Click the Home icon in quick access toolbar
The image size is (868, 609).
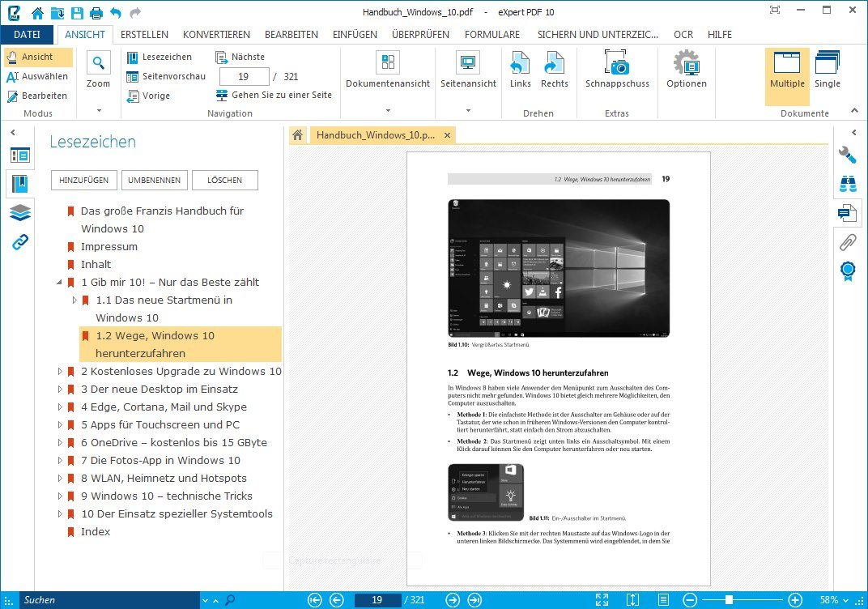click(37, 12)
